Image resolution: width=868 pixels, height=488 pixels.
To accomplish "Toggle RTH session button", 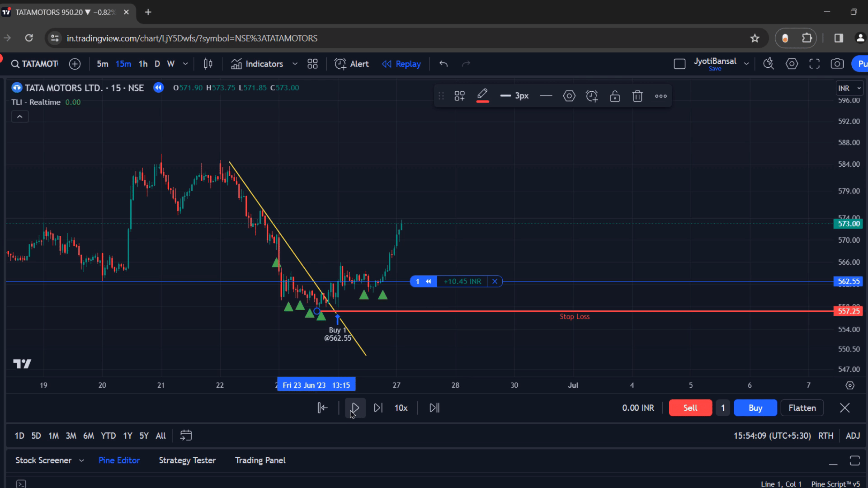I will 826,436.
